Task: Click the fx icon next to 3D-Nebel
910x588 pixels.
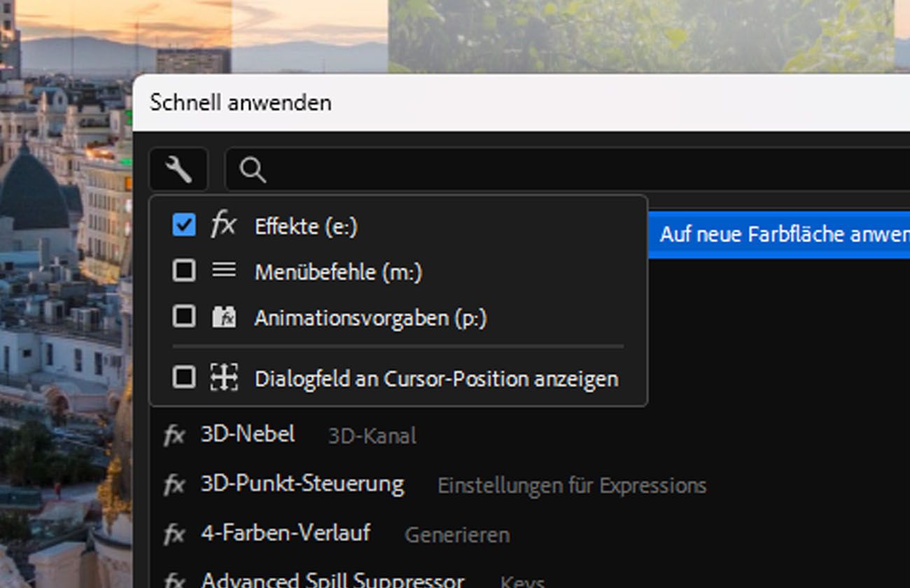Action: click(174, 435)
